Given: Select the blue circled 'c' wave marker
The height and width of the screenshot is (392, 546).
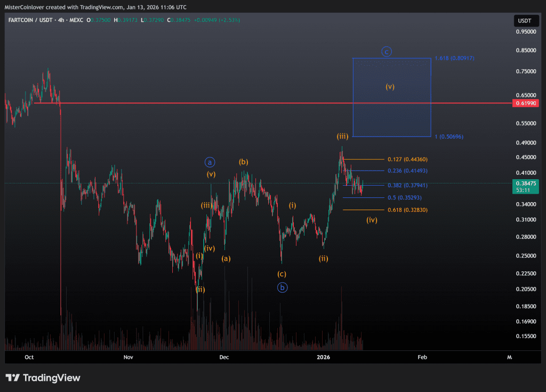Looking at the screenshot, I should (387, 52).
